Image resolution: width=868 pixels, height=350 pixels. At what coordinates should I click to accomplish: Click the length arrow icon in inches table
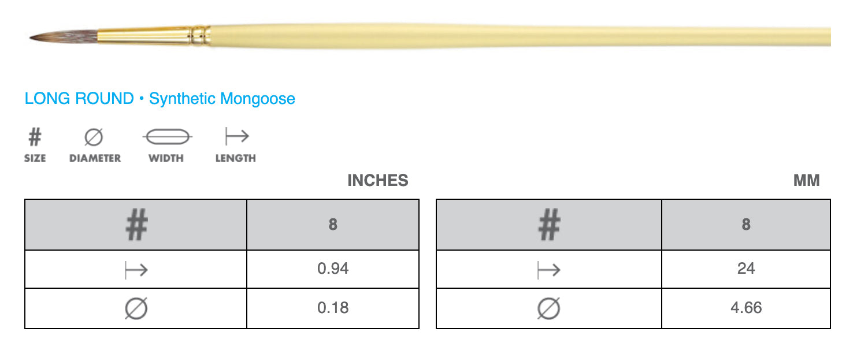pyautogui.click(x=136, y=270)
